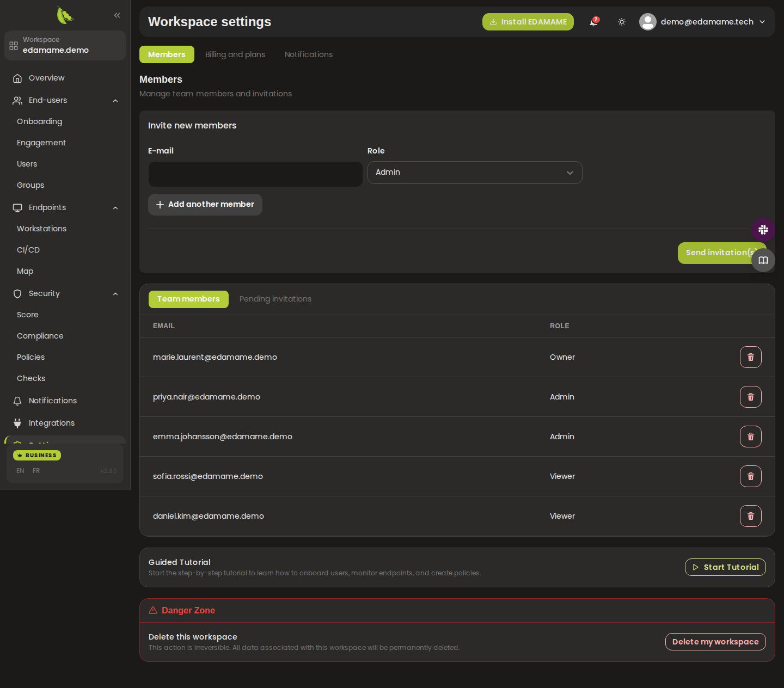Select the Members tab
The image size is (784, 688).
click(x=167, y=54)
